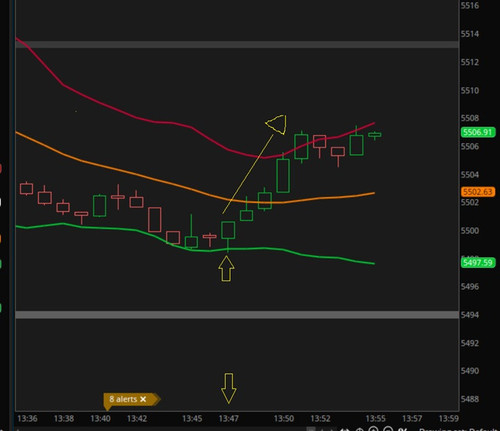The height and width of the screenshot is (431, 500).
Task: Click the 5516 price axis label
Action: (x=470, y=6)
